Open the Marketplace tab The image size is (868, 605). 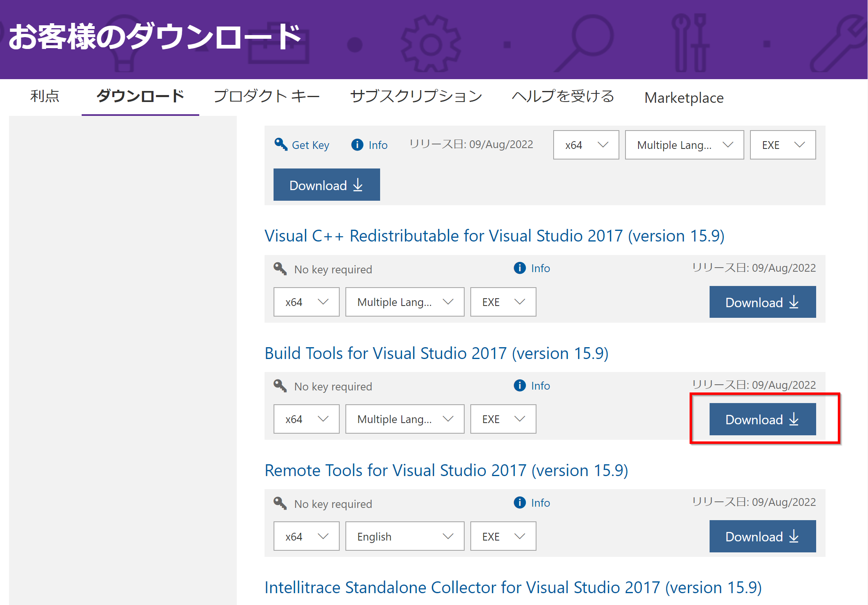tap(684, 98)
